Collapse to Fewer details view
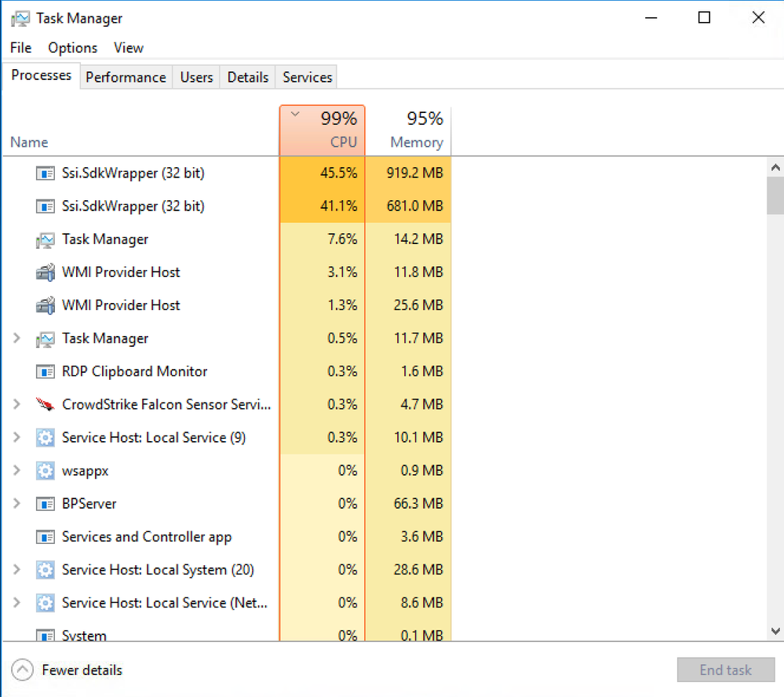784x697 pixels. pos(68,670)
